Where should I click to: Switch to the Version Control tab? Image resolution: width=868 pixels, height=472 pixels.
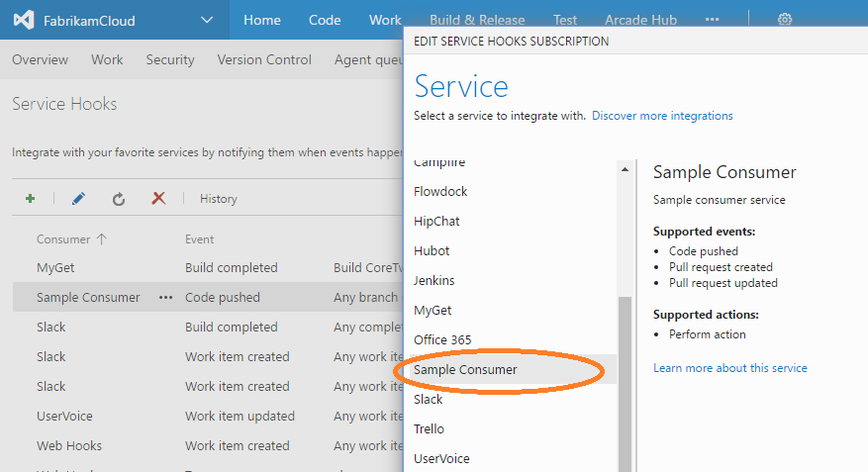(264, 59)
